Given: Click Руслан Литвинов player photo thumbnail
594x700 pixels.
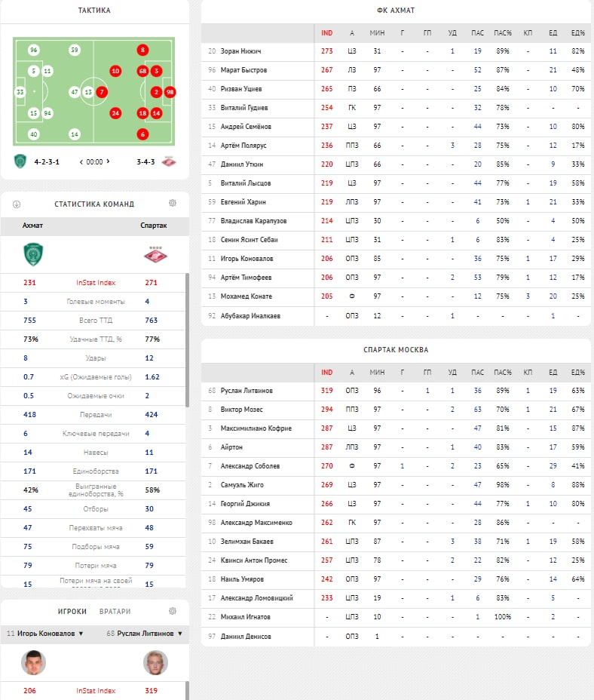Looking at the screenshot, I should coord(155,663).
